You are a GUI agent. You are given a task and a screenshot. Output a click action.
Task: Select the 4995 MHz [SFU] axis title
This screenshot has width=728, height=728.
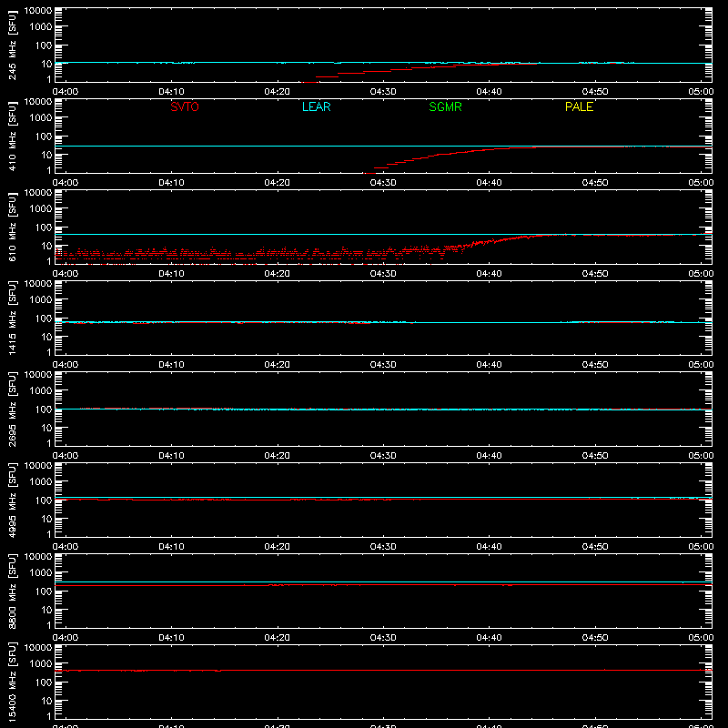(x=13, y=500)
